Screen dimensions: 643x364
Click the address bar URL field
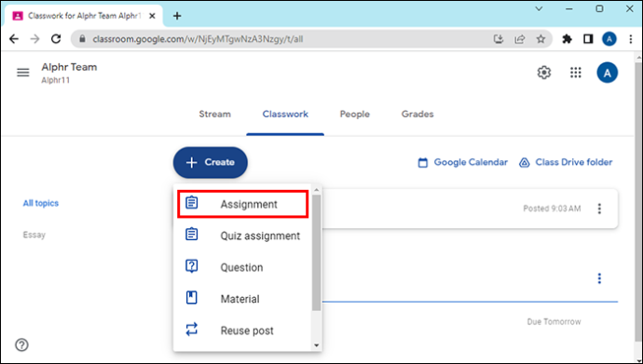(x=283, y=39)
